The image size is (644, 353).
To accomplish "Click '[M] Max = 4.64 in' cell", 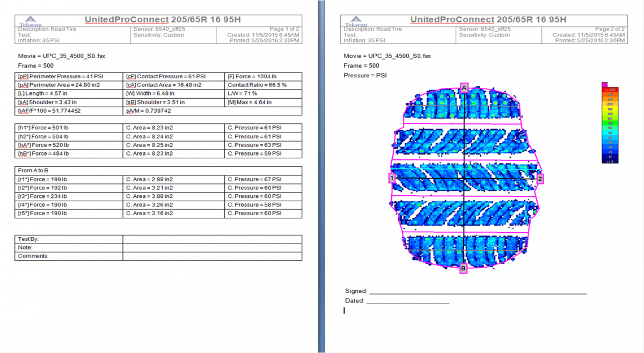I will 264,102.
